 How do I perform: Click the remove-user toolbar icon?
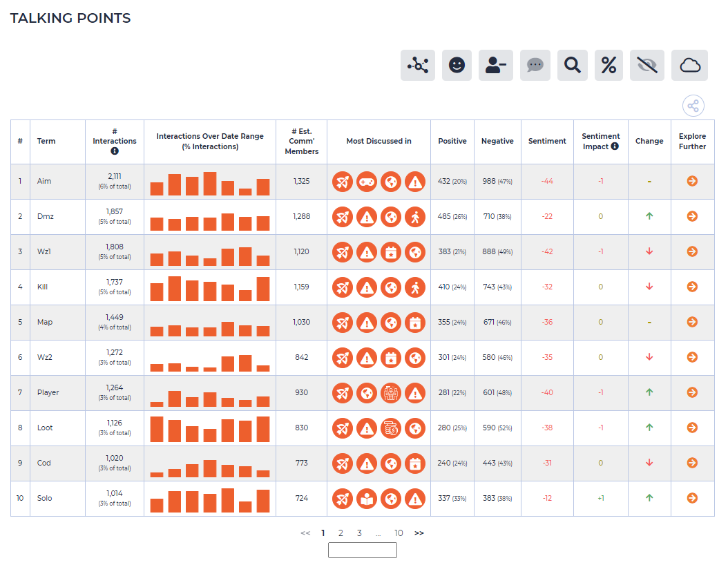(x=495, y=65)
